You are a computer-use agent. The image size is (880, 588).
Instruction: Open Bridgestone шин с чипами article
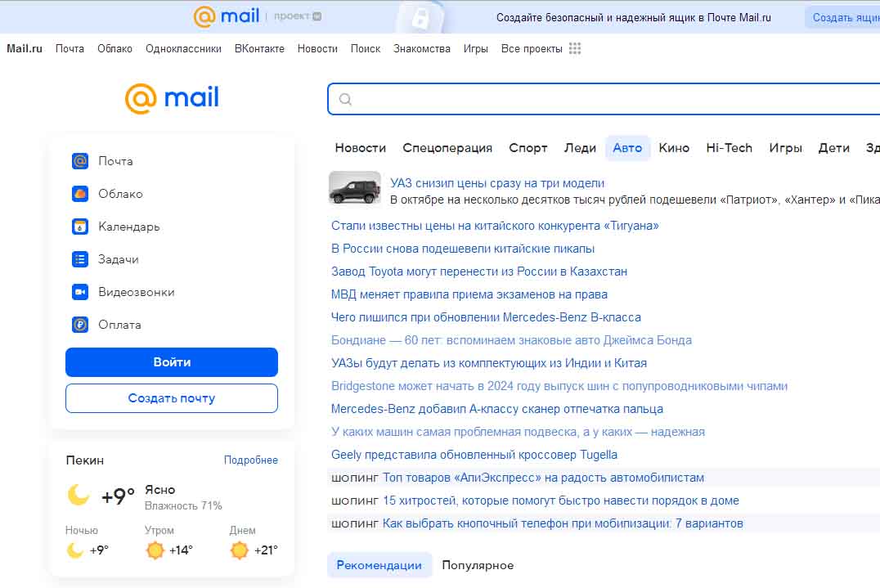[559, 386]
